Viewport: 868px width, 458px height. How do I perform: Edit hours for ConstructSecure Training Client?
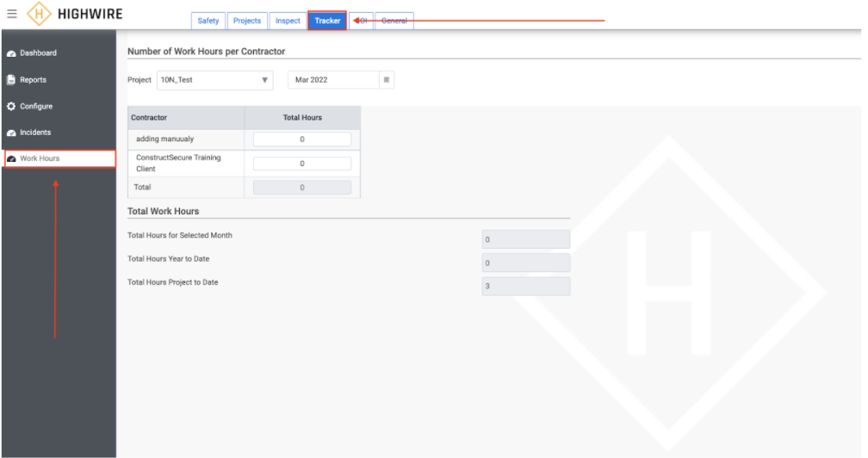(302, 164)
